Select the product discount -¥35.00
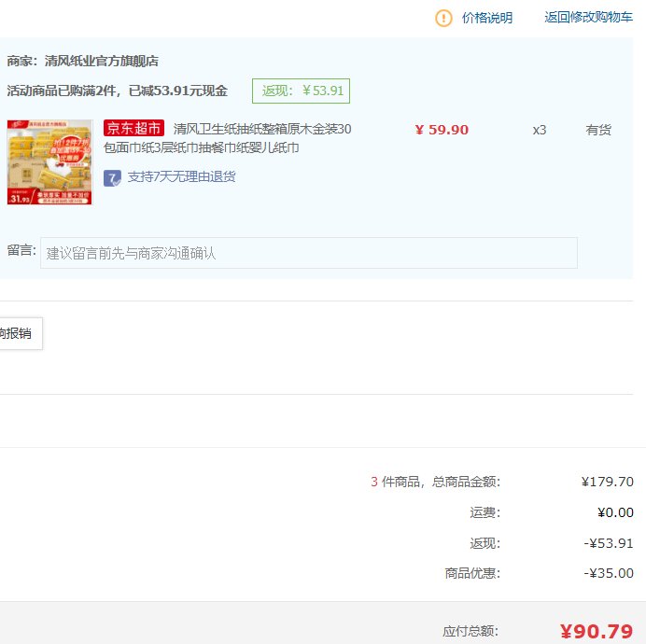The image size is (646, 644). pos(609,574)
